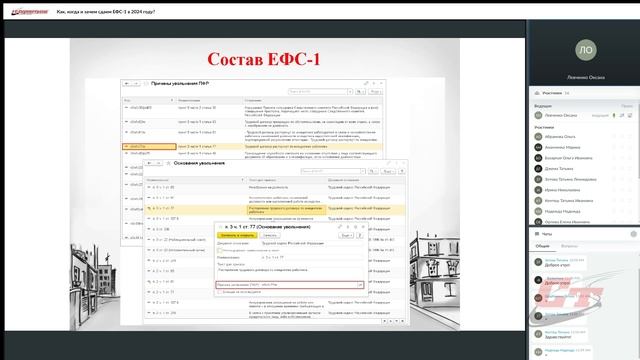Click the Записать и закрыть button
Image resolution: width=640 pixels, height=360 pixels.
click(237, 236)
